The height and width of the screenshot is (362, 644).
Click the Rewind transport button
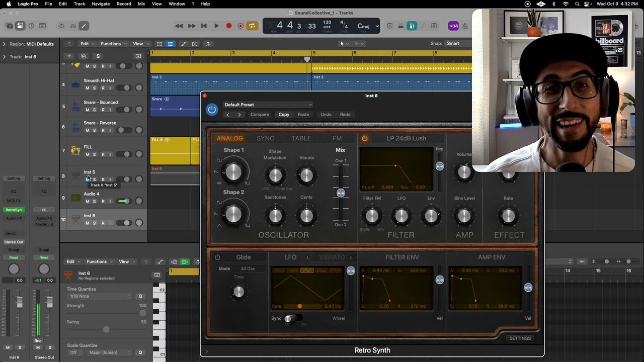[x=179, y=26]
